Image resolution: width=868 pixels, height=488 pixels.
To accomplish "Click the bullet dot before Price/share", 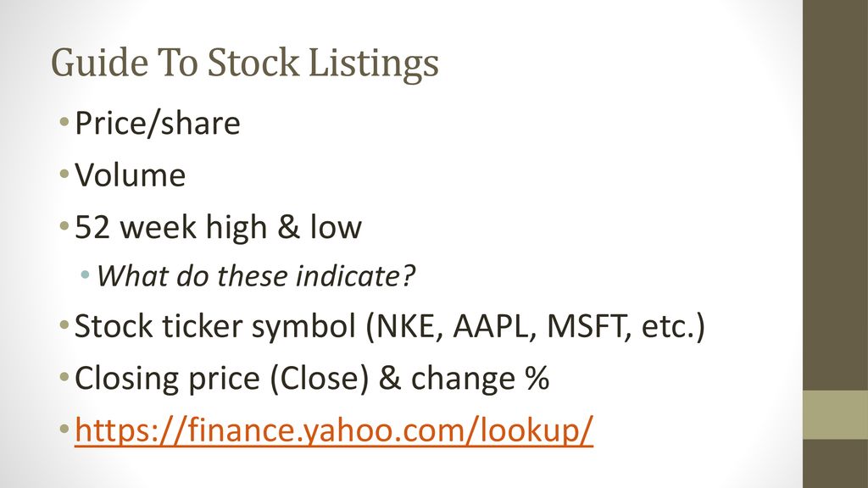I will [x=64, y=122].
